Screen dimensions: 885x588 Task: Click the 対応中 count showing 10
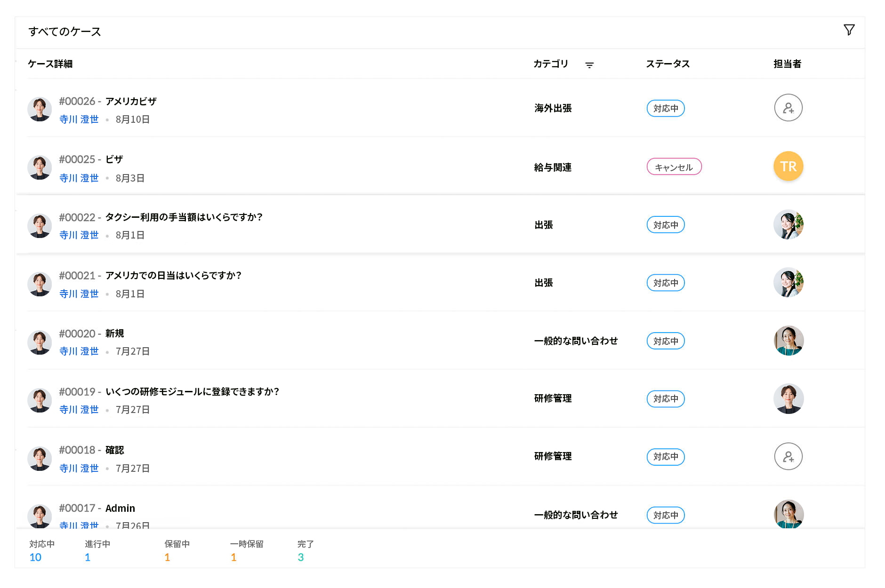point(35,557)
